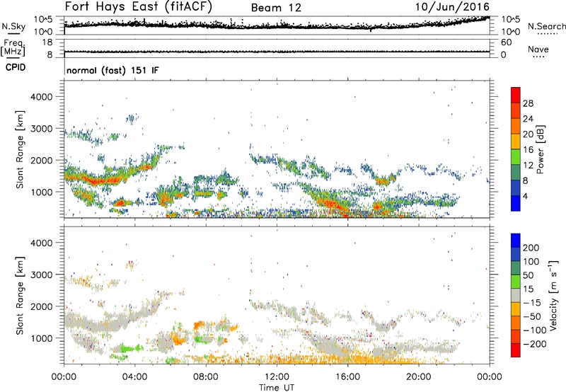Viewport: 566px width, 392px height.
Task: Click the '18' tick on frequency axis
Action: coord(47,42)
